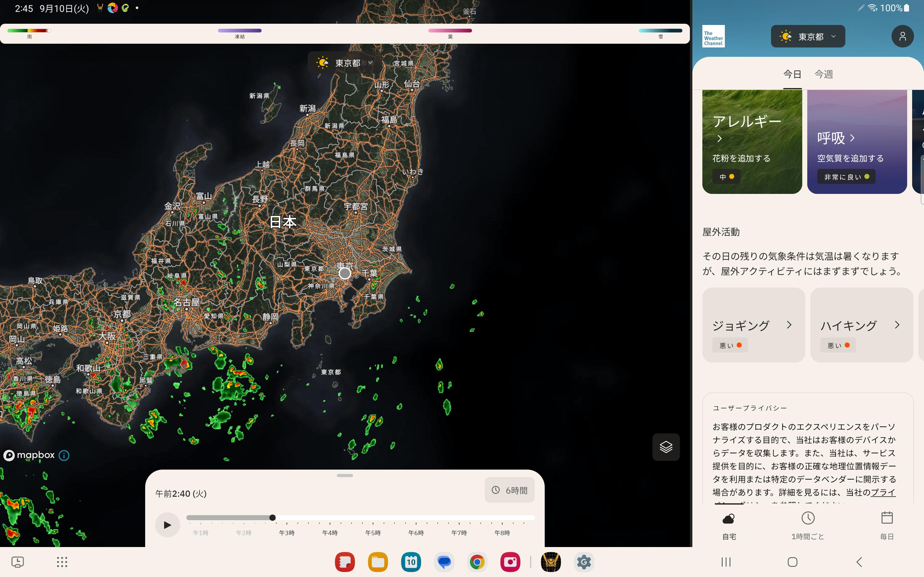Click the mapbox info icon
This screenshot has width=924, height=577.
coord(64,455)
